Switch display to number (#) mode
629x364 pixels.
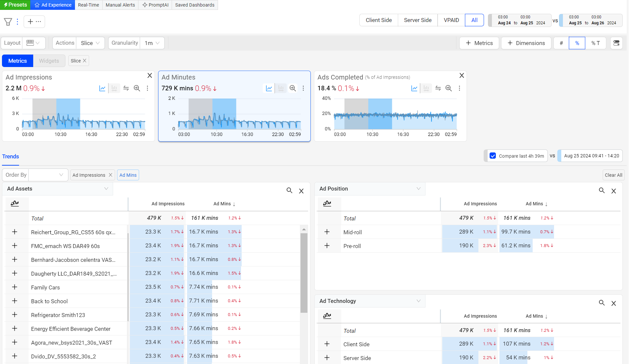561,43
